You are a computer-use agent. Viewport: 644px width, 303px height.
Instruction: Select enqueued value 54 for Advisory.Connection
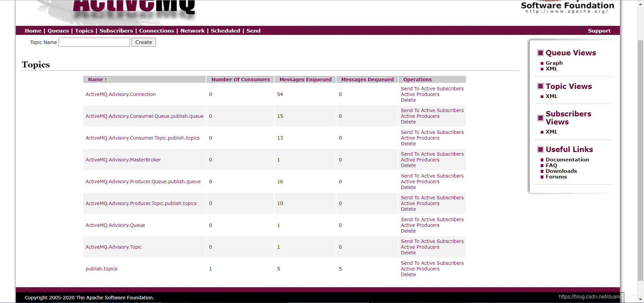(x=280, y=94)
